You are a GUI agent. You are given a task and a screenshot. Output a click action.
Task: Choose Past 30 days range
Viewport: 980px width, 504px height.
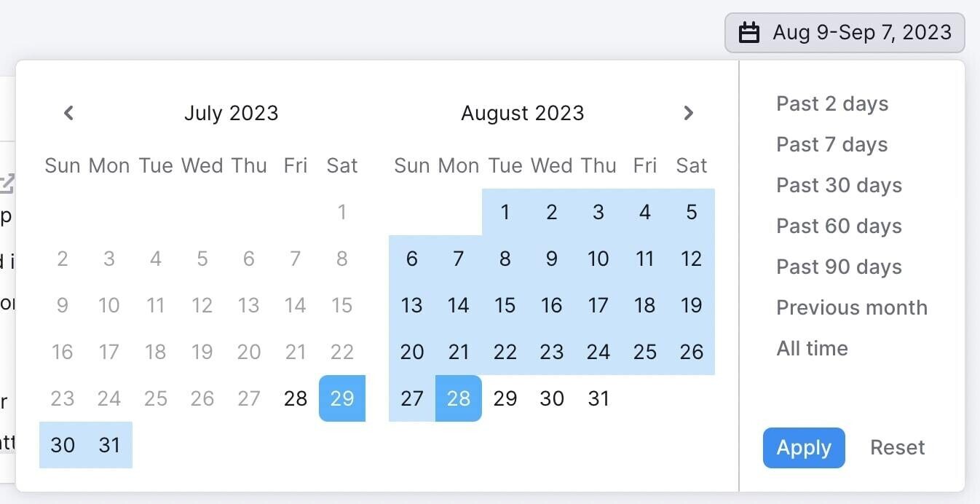[839, 185]
